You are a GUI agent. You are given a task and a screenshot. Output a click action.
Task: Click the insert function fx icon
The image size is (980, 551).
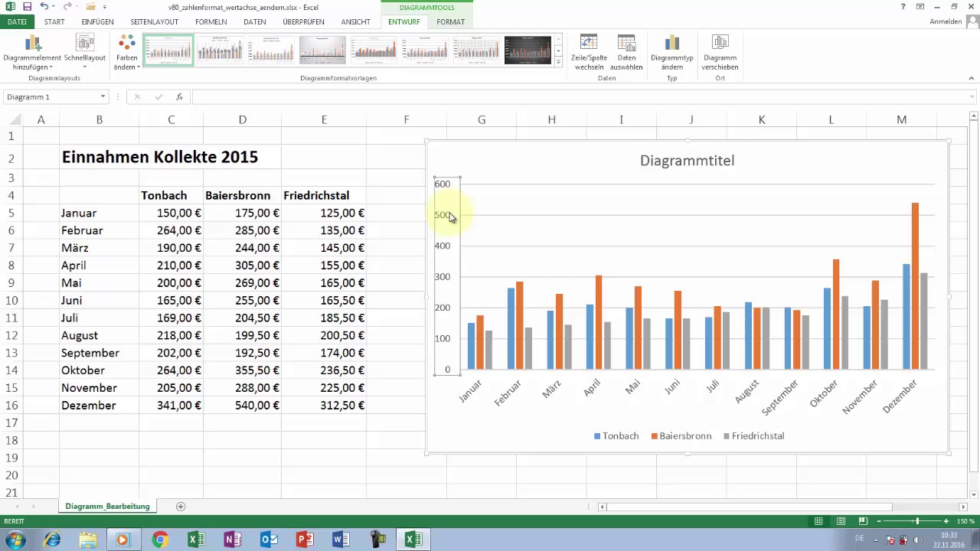click(179, 97)
